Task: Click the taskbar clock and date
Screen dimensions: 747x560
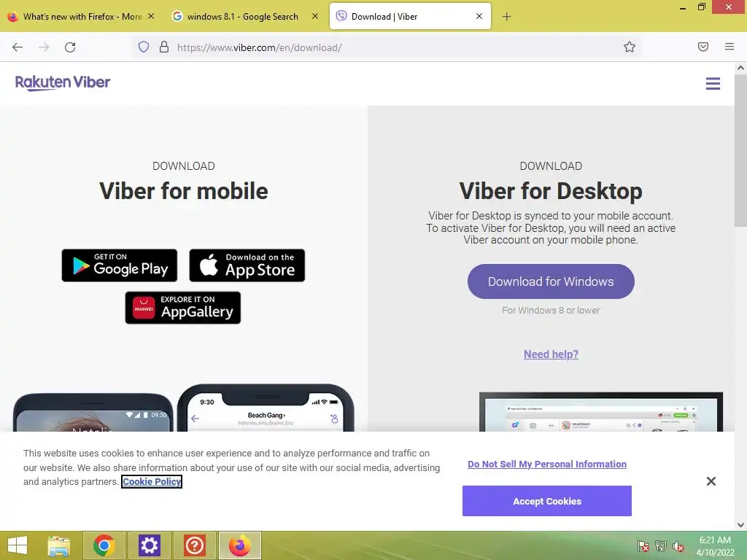Action: (715, 546)
